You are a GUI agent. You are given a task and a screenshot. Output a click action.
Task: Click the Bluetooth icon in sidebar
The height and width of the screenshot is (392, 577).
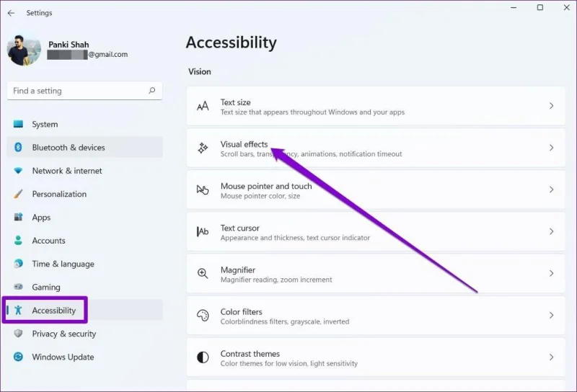click(18, 147)
